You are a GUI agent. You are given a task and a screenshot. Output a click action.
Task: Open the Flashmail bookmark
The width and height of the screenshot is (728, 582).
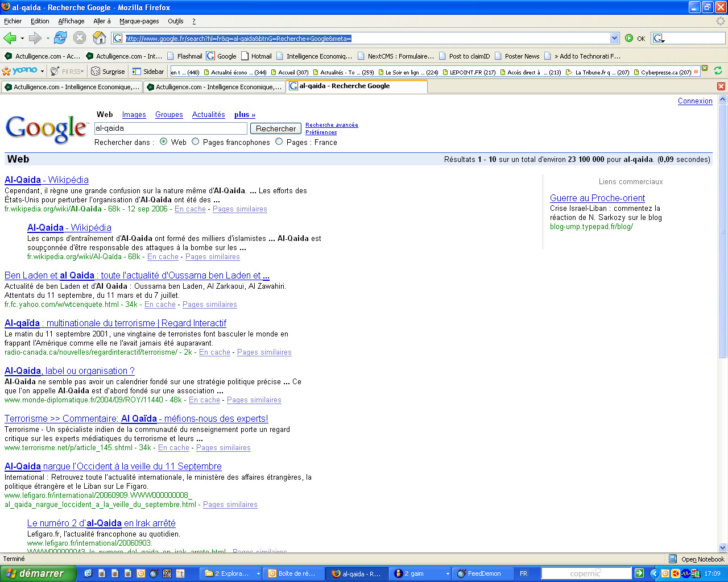185,56
